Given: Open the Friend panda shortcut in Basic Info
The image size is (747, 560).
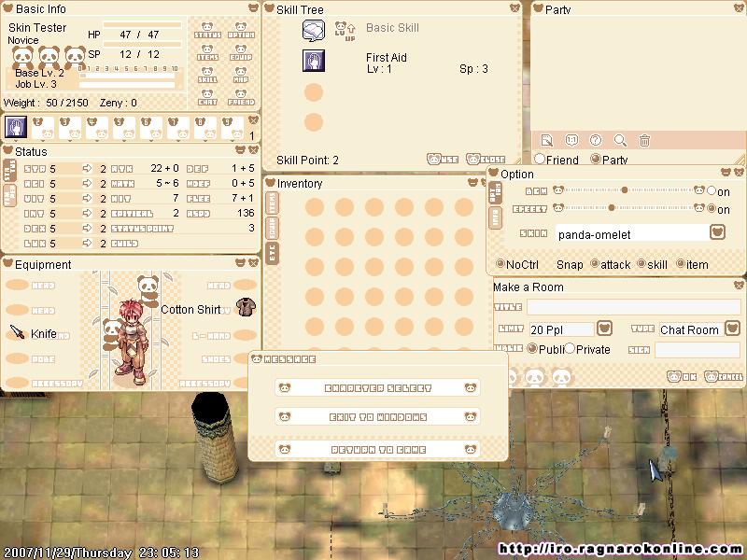Looking at the screenshot, I should (x=241, y=97).
